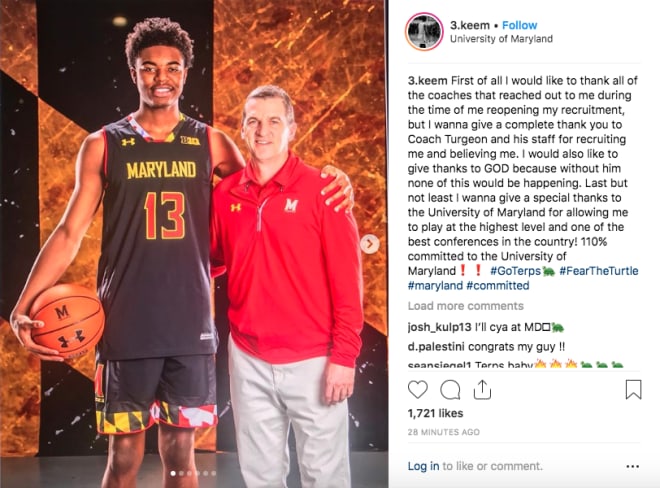Share the post via the upload arrow icon

(x=482, y=389)
